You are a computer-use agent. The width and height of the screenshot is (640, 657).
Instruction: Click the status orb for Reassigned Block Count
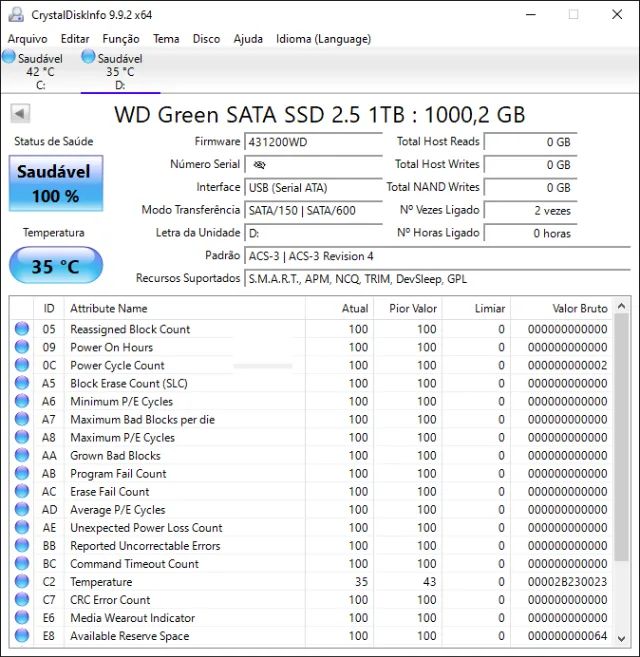point(22,329)
